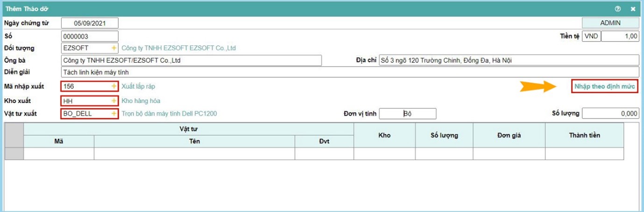The width and height of the screenshot is (644, 212).
Task: Click the Số lượng quantity field at top
Action: [610, 114]
